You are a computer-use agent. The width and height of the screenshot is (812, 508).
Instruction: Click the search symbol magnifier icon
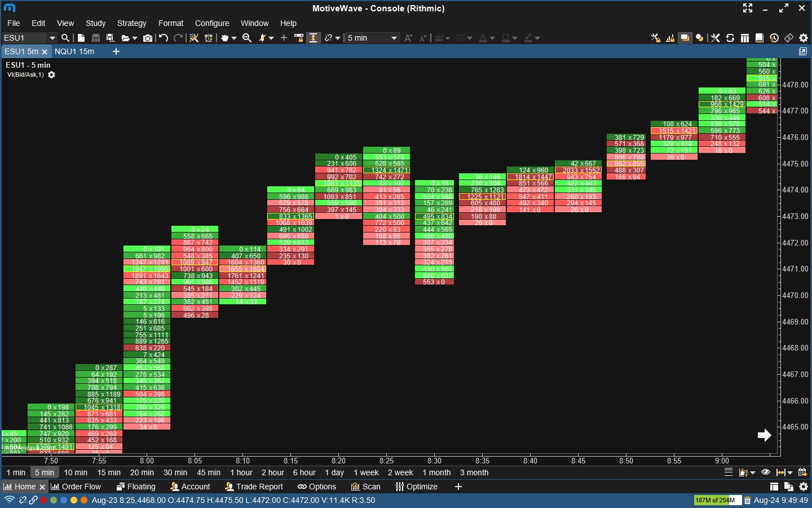pyautogui.click(x=65, y=38)
